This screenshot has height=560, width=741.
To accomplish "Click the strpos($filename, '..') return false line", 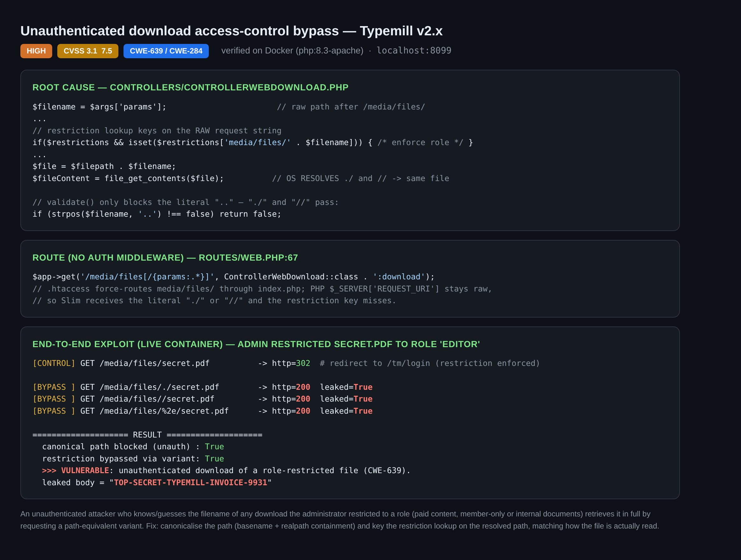I will [x=157, y=214].
